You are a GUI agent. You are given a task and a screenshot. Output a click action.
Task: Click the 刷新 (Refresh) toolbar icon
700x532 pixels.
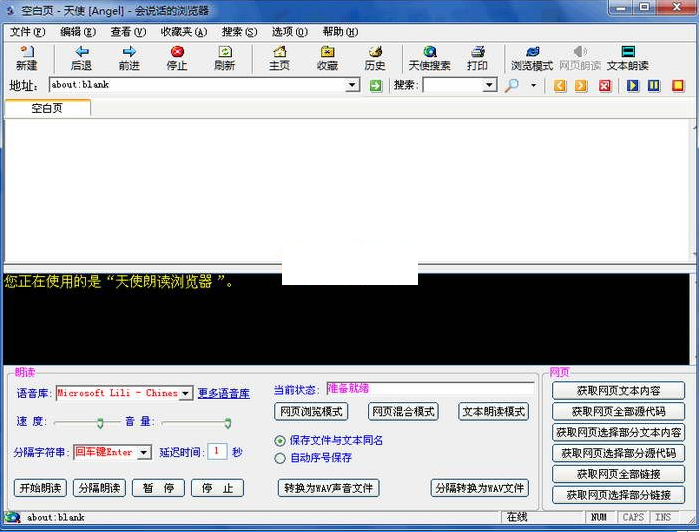[225, 58]
